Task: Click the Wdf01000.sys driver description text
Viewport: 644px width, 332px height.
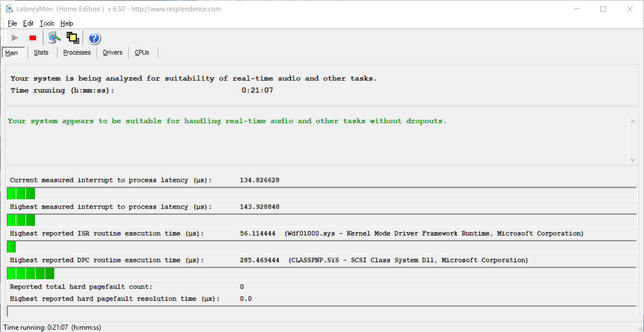Action: click(x=434, y=234)
